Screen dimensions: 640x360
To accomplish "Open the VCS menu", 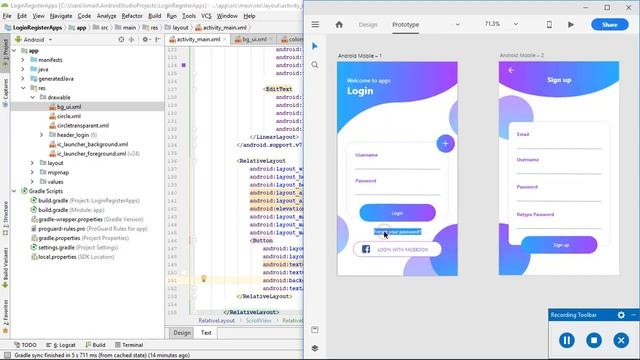I will [206, 16].
